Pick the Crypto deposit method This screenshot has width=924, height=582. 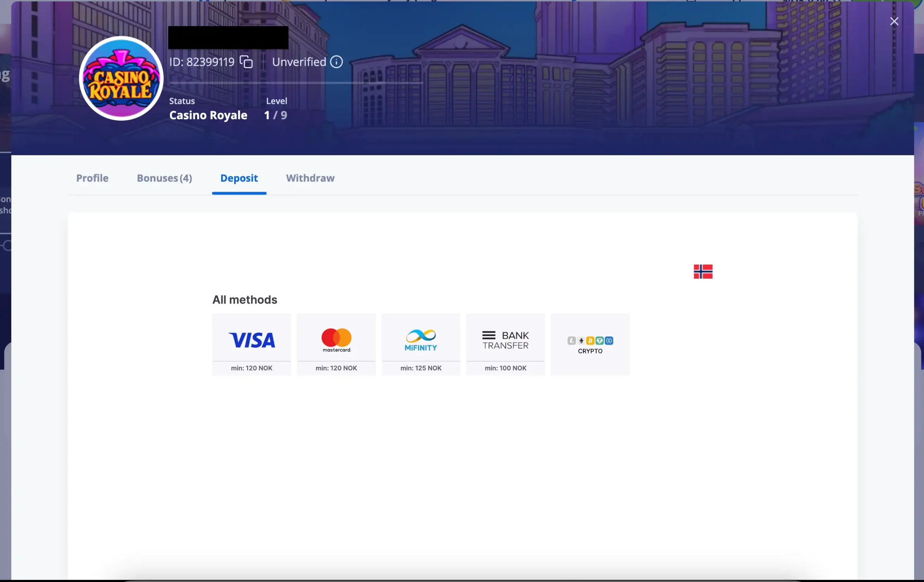click(590, 344)
